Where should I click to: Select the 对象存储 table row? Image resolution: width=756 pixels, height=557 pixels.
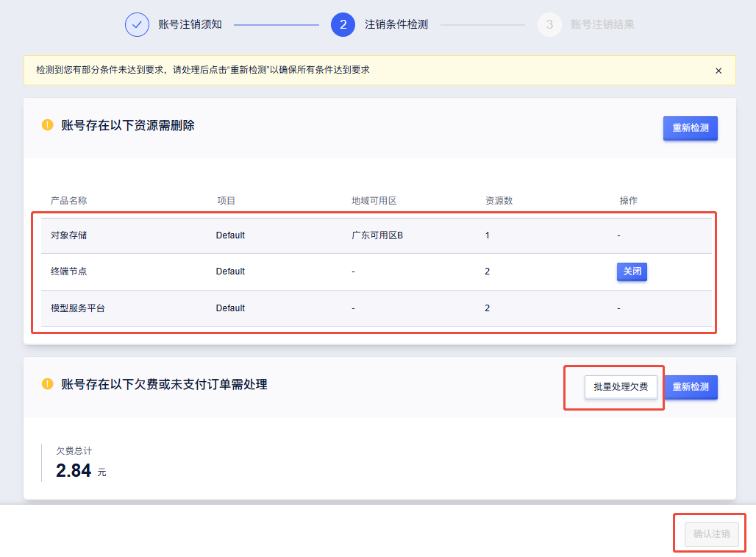[x=375, y=235]
